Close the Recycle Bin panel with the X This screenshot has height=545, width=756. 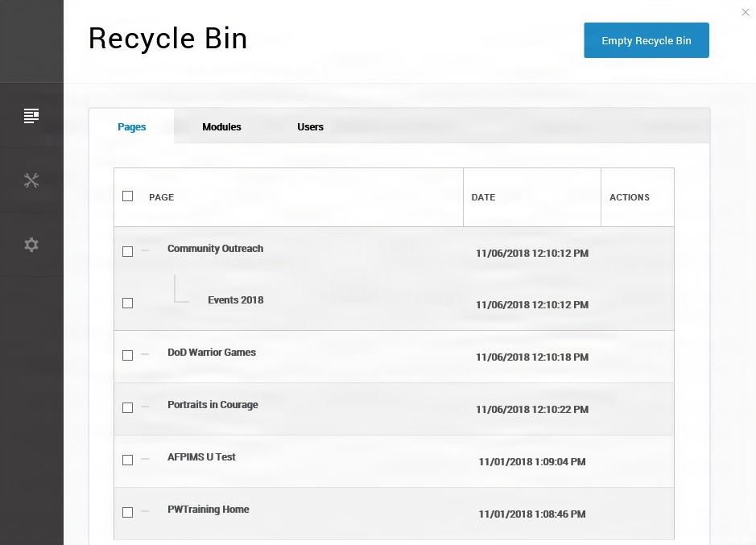click(x=746, y=12)
